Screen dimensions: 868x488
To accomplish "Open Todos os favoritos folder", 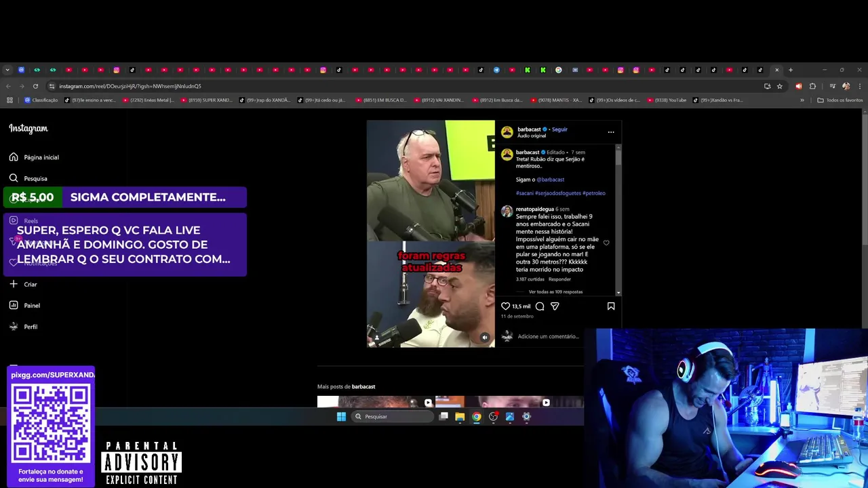I will click(x=840, y=100).
